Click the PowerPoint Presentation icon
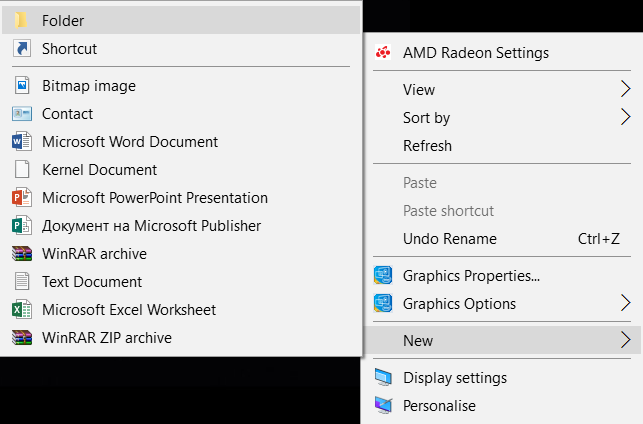This screenshot has width=643, height=424. pos(22,198)
